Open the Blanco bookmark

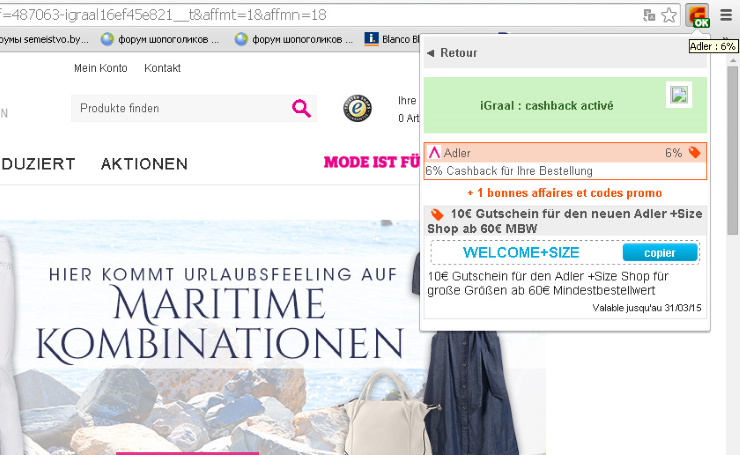click(392, 39)
